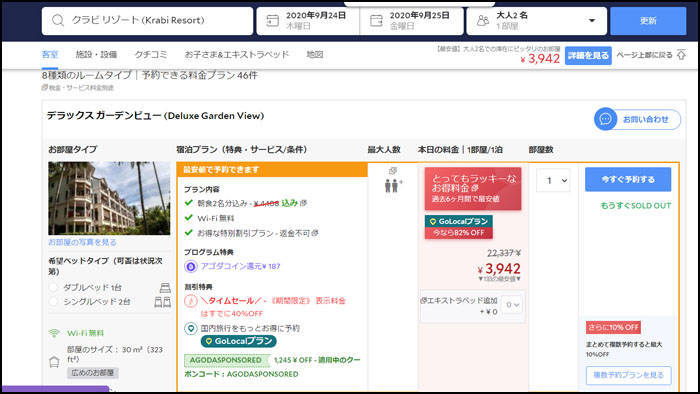This screenshot has width=700, height=394.
Task: Click the max occupancy people icon
Action: coord(392,185)
